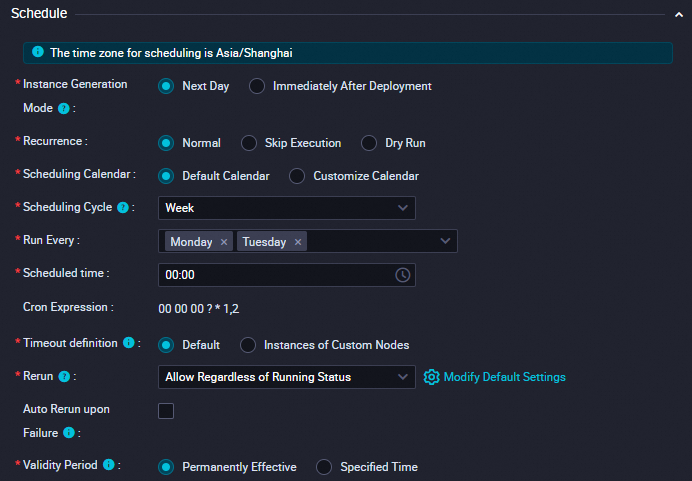The image size is (692, 481).
Task: Open help icon beside Instance Generation Mode
Action: point(64,108)
